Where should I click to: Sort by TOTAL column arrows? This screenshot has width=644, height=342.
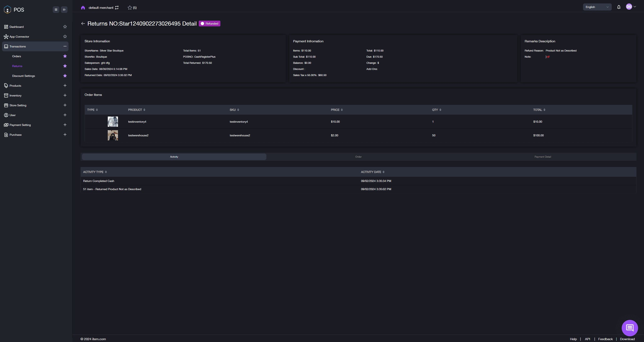coord(544,110)
